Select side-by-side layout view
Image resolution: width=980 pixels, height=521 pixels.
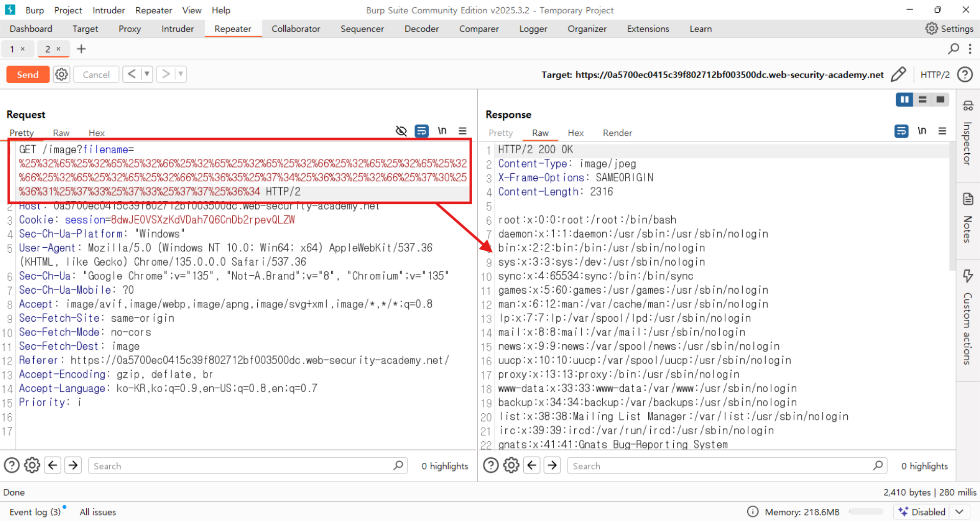[904, 100]
